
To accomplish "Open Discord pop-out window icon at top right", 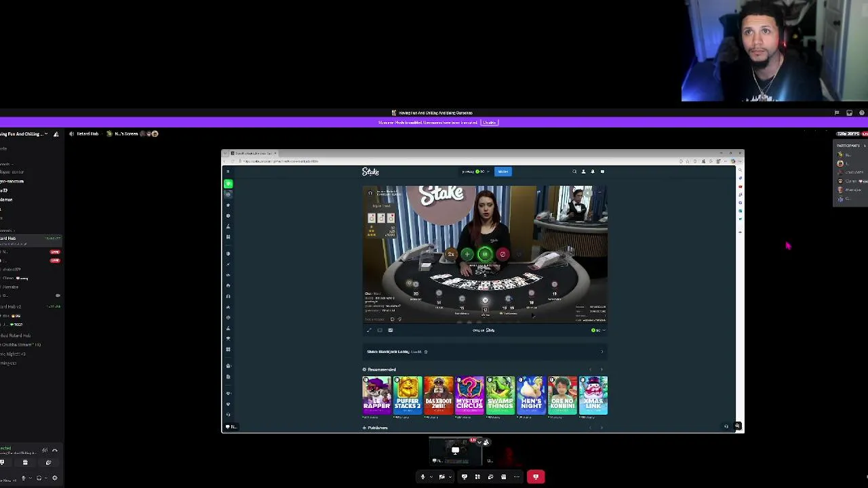I will point(849,113).
